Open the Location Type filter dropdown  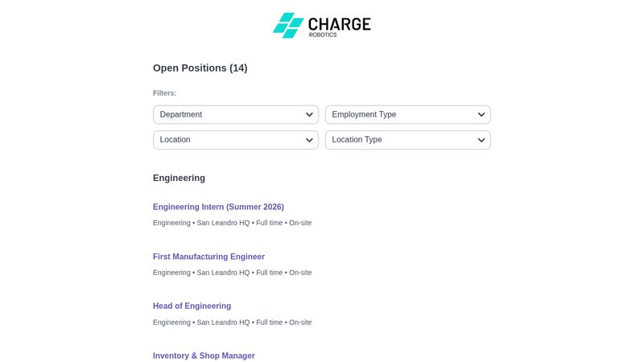coord(407,140)
